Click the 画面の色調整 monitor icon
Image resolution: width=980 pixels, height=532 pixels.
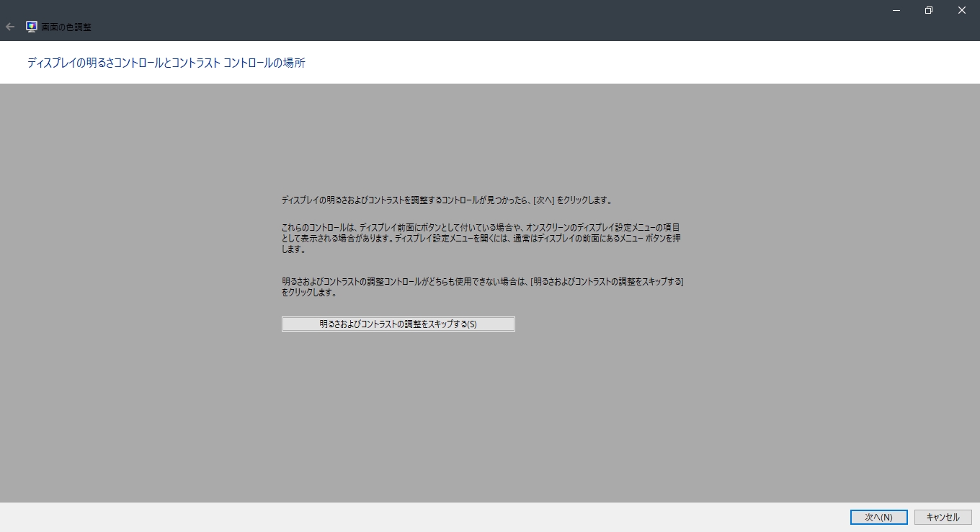click(32, 27)
